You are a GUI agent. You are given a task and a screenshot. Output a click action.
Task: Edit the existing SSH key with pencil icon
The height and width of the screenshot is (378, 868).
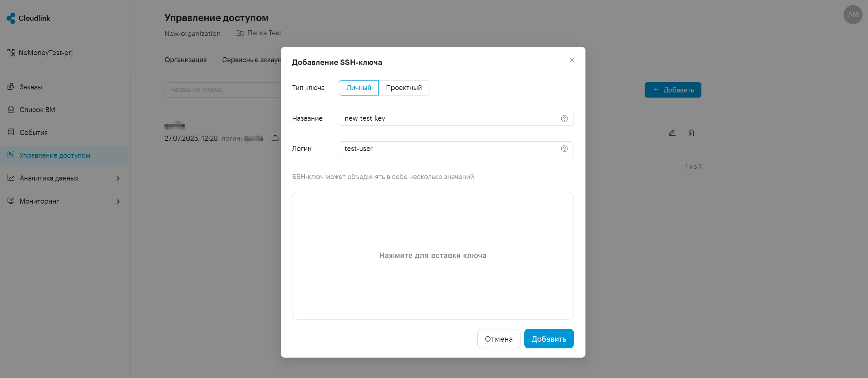tap(672, 133)
